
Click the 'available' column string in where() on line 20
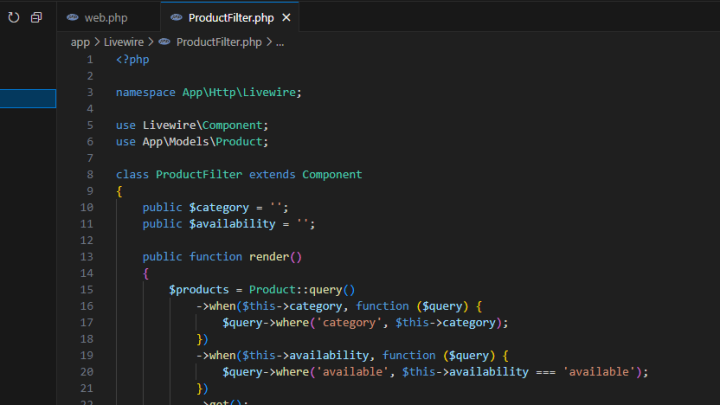(352, 372)
